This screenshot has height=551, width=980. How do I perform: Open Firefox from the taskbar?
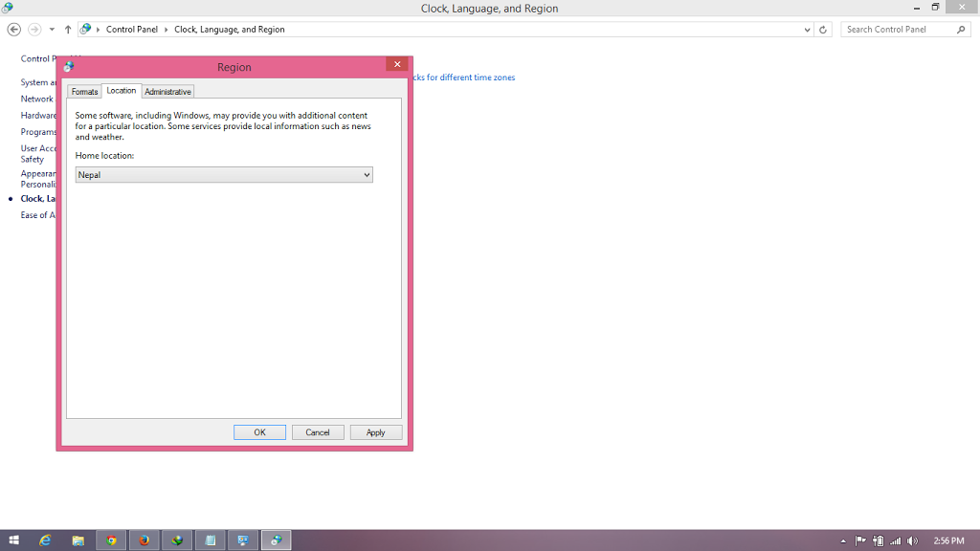tap(144, 540)
